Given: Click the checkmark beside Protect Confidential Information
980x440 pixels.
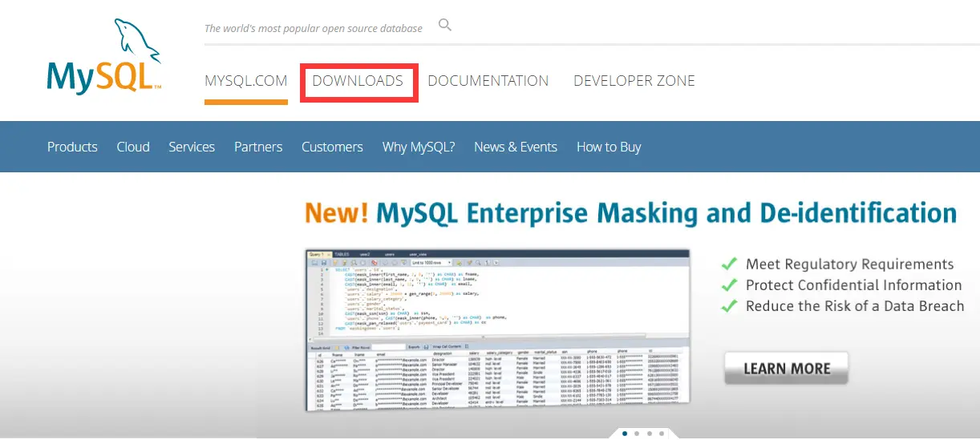Looking at the screenshot, I should pyautogui.click(x=729, y=285).
